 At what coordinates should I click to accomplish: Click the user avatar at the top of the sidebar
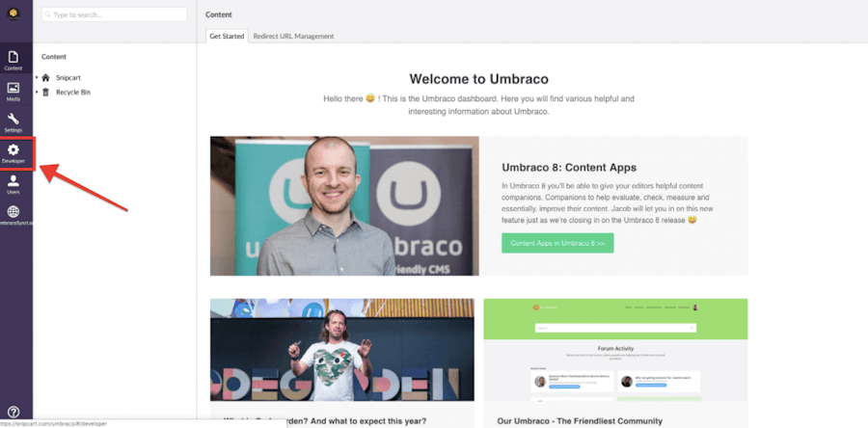[x=14, y=13]
